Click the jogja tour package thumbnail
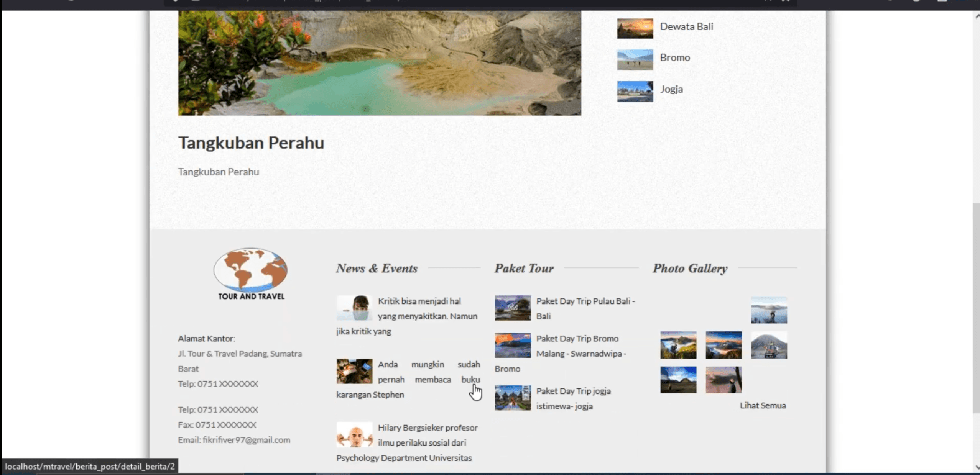Viewport: 980px width, 475px height. tap(513, 398)
